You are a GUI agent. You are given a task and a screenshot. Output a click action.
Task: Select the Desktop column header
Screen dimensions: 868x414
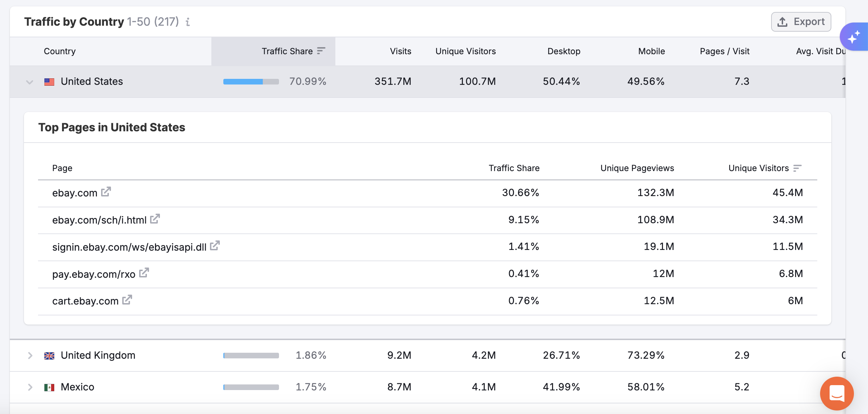pos(563,51)
